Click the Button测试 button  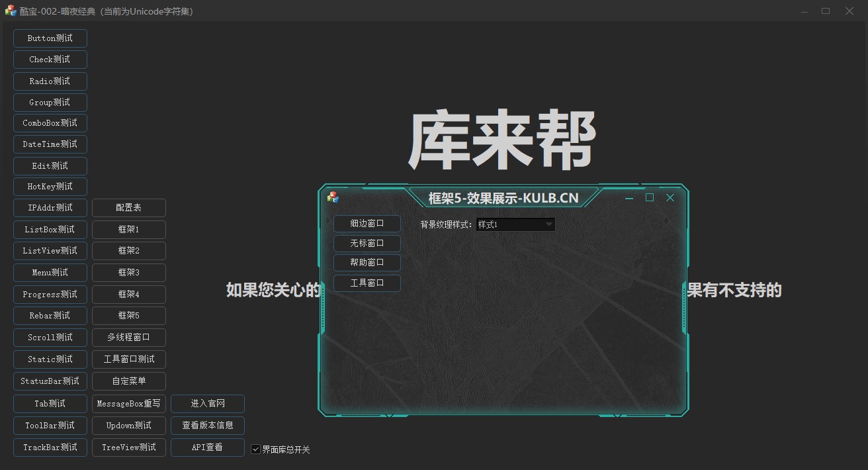click(x=50, y=38)
